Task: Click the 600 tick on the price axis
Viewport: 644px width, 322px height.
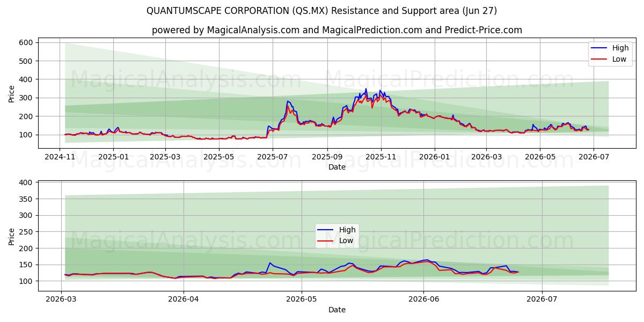Action: (27, 42)
